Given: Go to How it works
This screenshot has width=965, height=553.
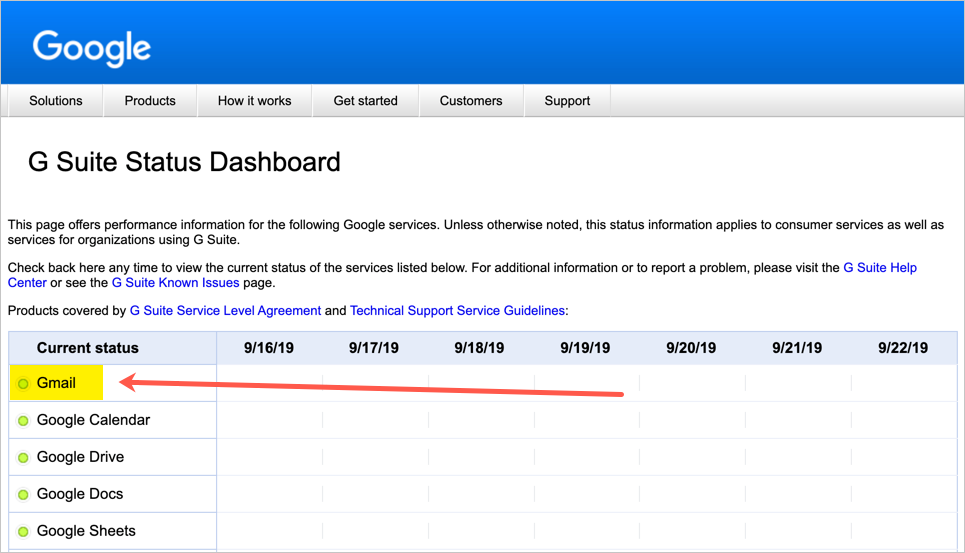Looking at the screenshot, I should [x=254, y=101].
